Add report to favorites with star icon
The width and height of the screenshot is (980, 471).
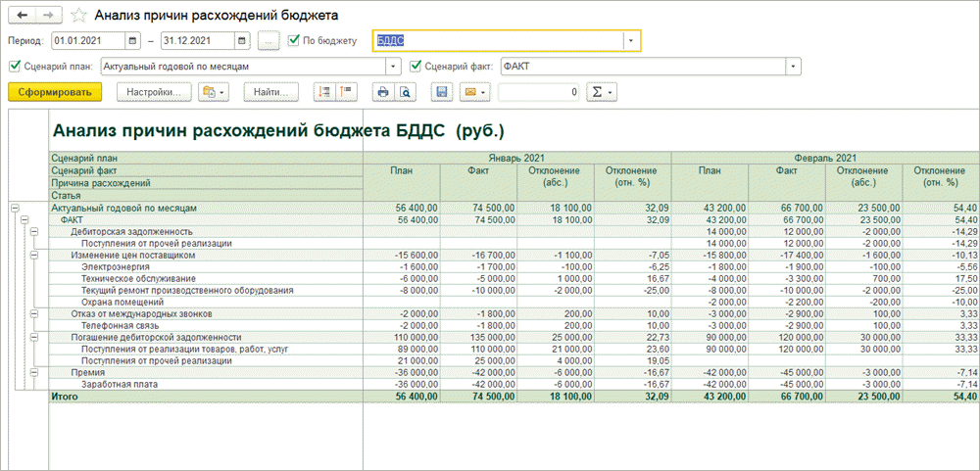(78, 16)
